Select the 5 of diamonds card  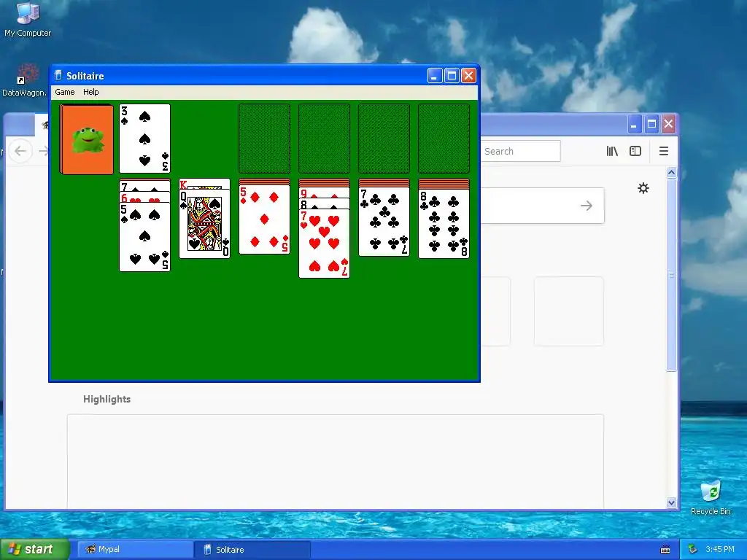click(264, 219)
